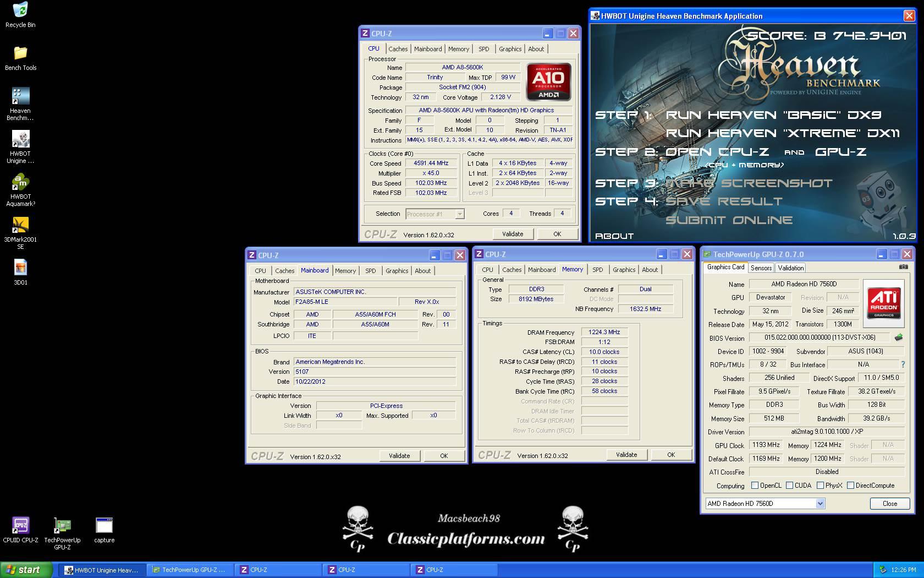This screenshot has width=924, height=578.
Task: Click the GPU-Z Name field
Action: pyautogui.click(x=804, y=284)
